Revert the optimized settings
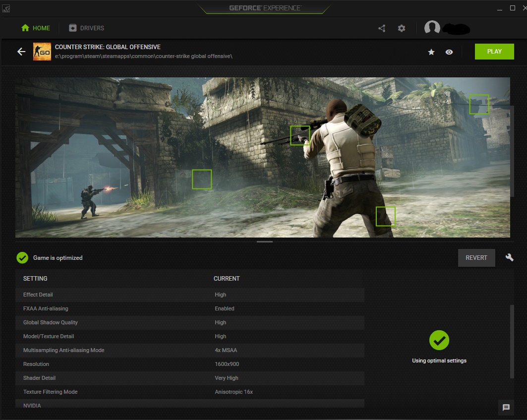Image resolution: width=527 pixels, height=420 pixels. click(x=476, y=258)
